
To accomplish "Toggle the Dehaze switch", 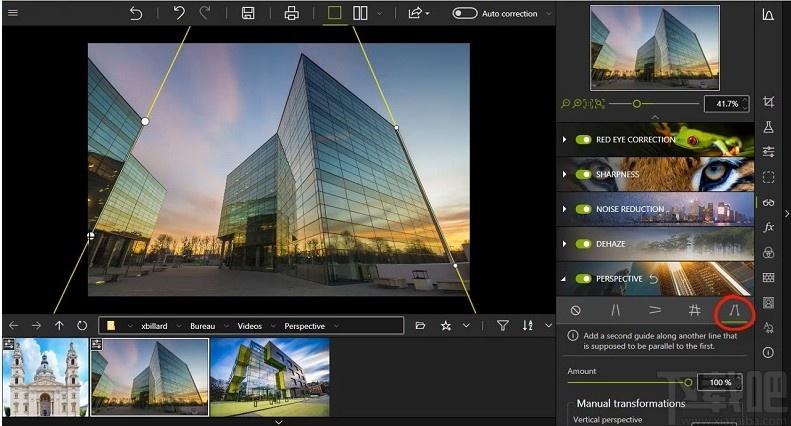I will (x=584, y=244).
